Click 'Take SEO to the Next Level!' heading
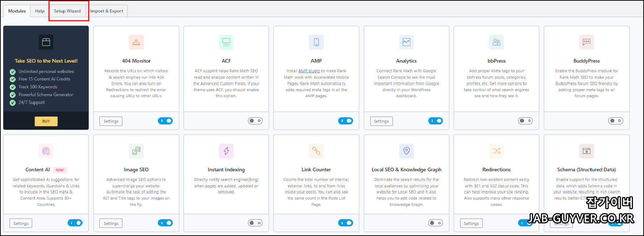The width and height of the screenshot is (644, 236). [46, 61]
